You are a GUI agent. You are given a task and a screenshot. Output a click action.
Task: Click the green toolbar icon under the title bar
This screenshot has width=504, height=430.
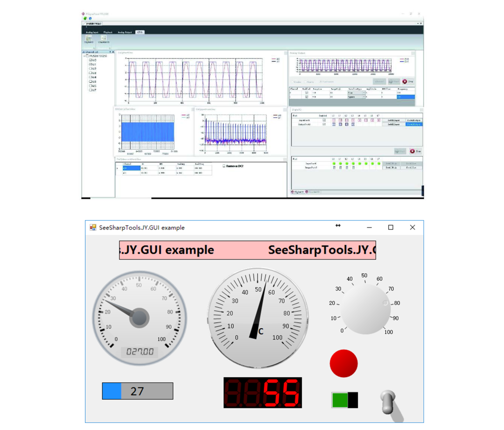coord(85,18)
